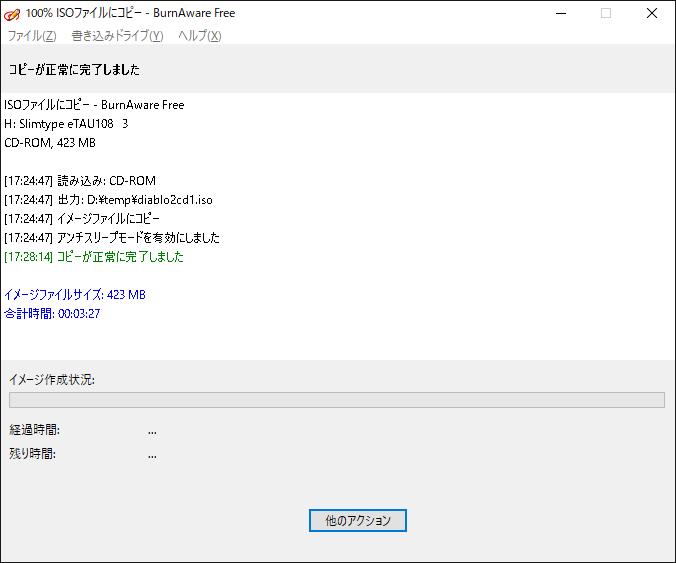Viewport: 676px width, 563px height.
Task: Select the log line アンチスリープモードを有効にしました
Action: [x=112, y=238]
